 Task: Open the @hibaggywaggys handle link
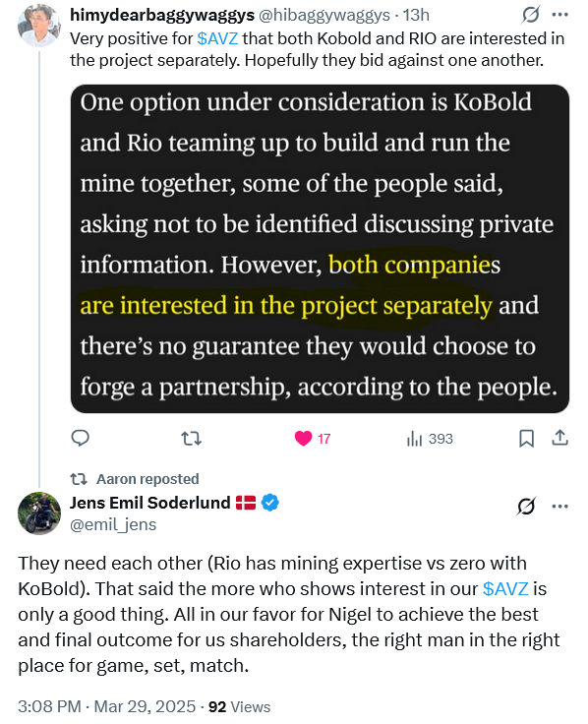pos(324,15)
